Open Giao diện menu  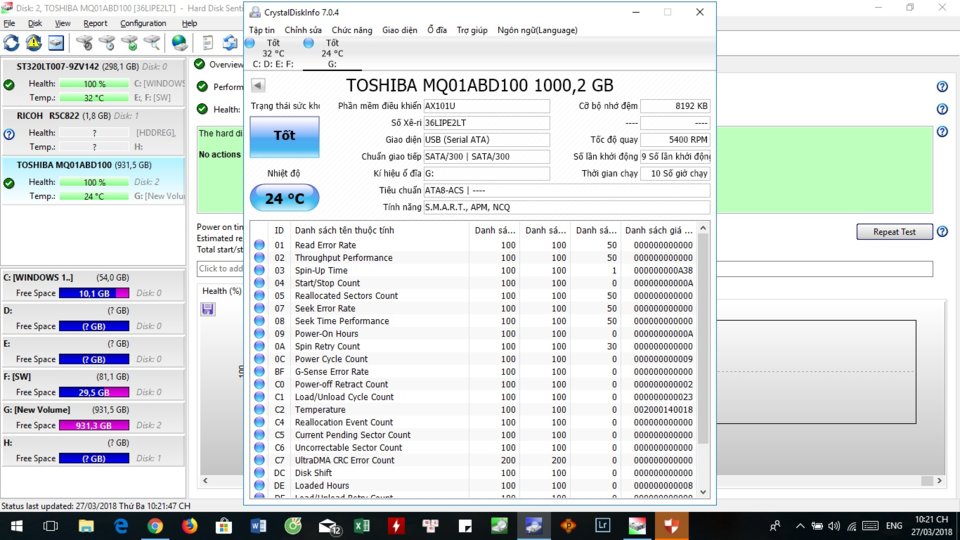coord(400,30)
